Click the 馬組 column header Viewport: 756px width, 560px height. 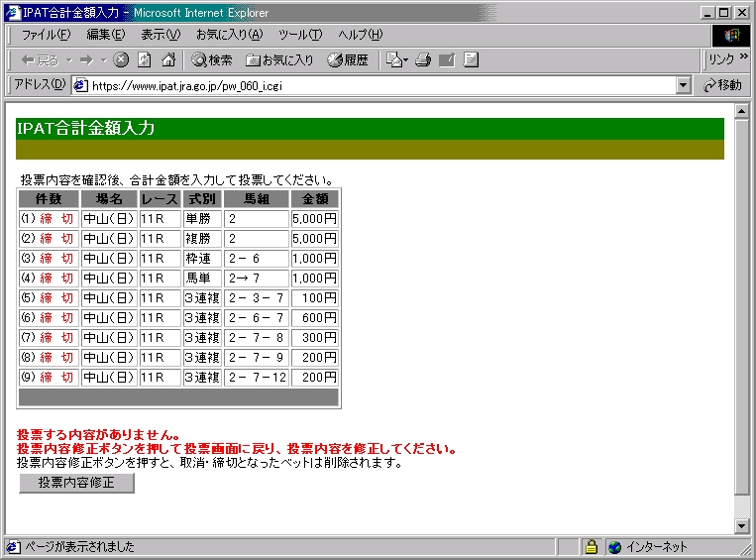(x=257, y=198)
